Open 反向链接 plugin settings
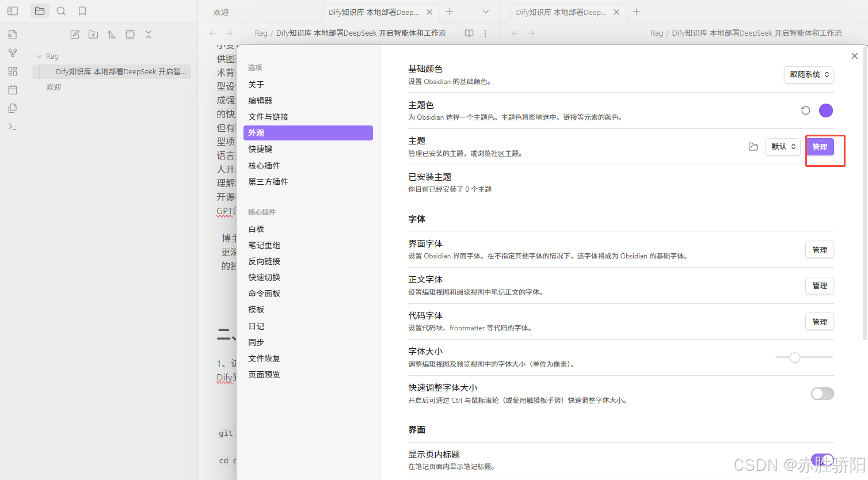Image resolution: width=868 pixels, height=480 pixels. click(308, 261)
